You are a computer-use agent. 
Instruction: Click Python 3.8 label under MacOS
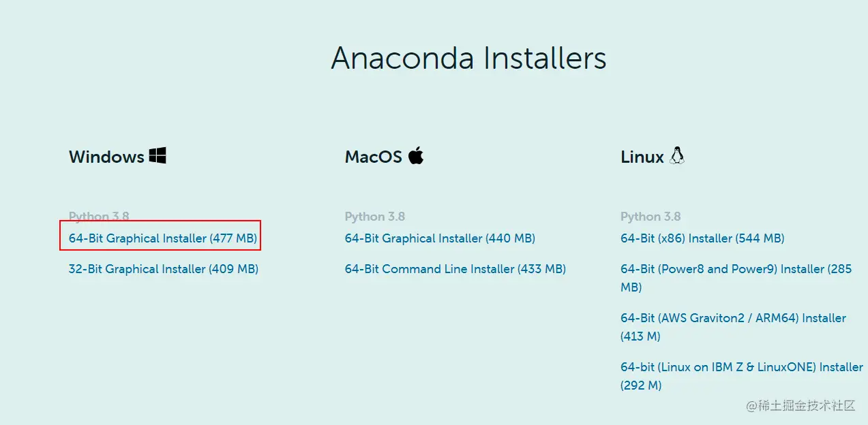click(x=375, y=217)
